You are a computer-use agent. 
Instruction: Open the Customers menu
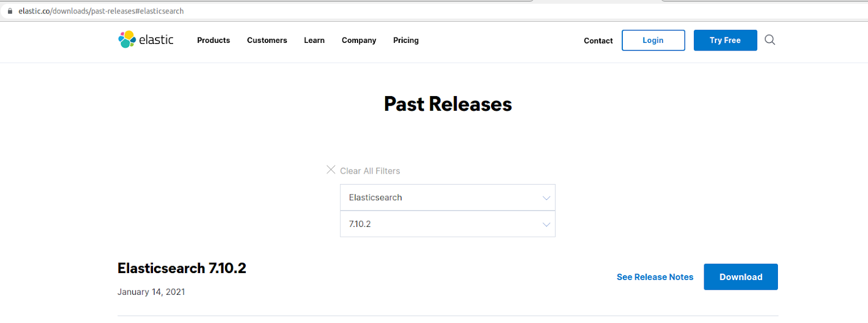click(x=267, y=40)
